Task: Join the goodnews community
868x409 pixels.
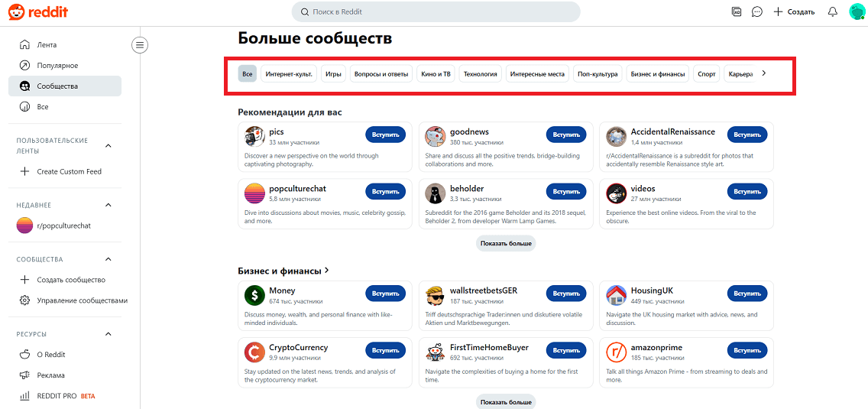Action: tap(566, 135)
